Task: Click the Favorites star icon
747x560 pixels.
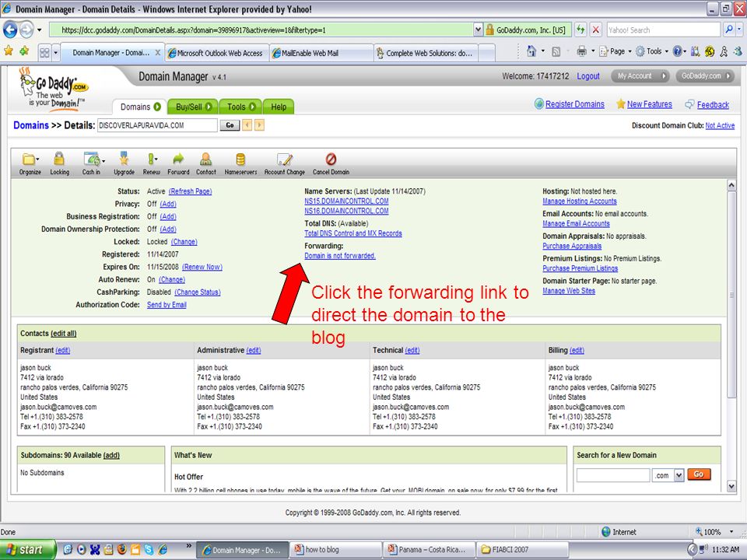Action: tap(9, 51)
